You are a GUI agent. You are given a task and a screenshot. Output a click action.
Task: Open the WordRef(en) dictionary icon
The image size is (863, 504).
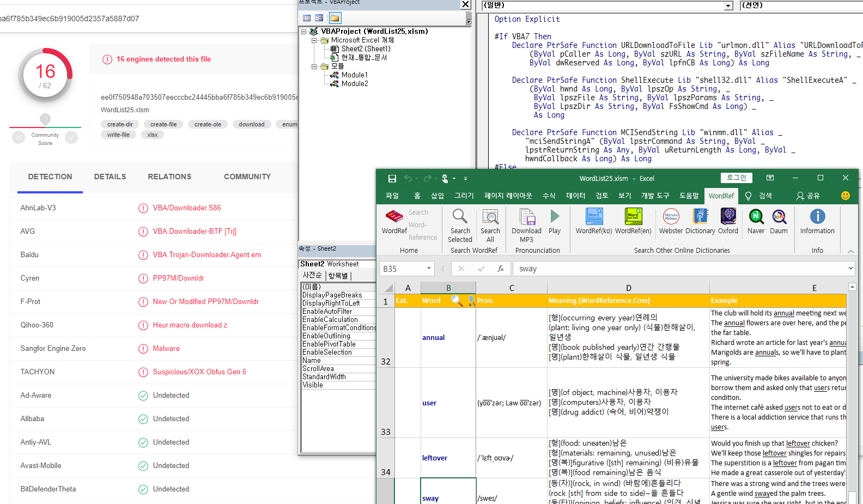click(x=633, y=222)
